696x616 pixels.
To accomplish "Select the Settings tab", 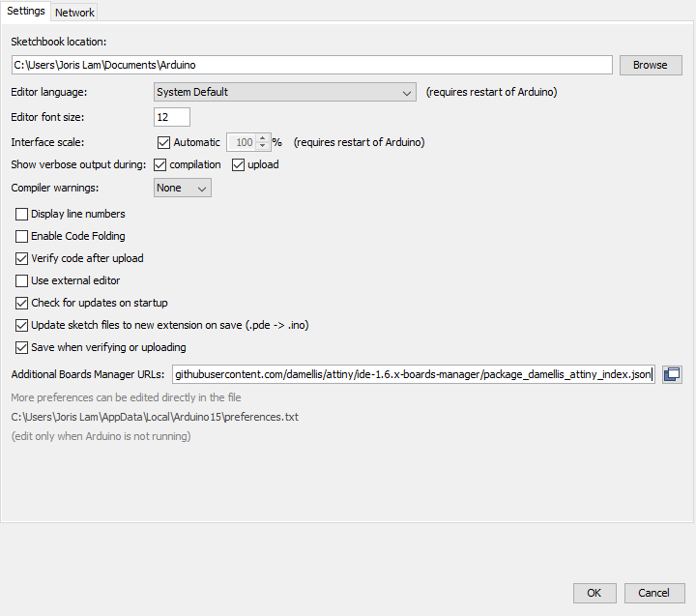I will (x=26, y=12).
